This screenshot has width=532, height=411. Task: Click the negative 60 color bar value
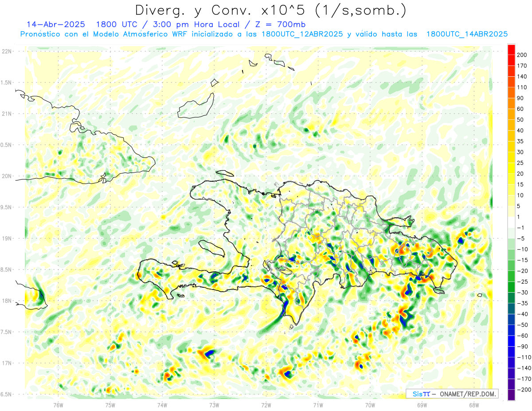click(522, 336)
